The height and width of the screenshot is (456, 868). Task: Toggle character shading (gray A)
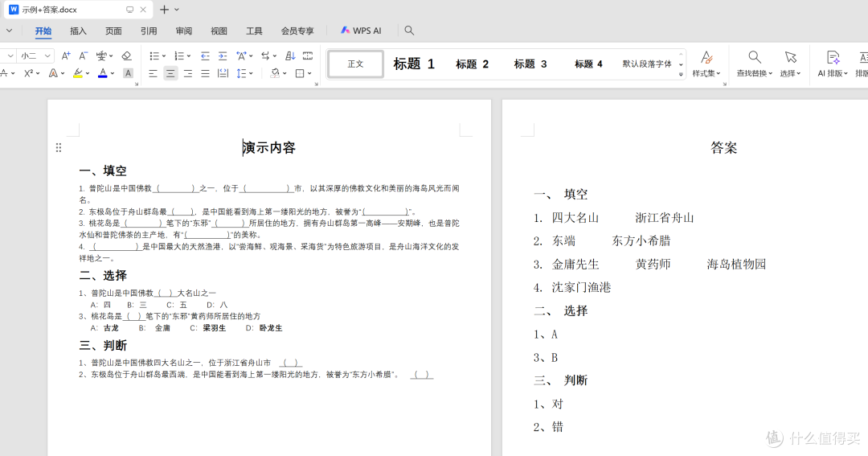pos(128,73)
